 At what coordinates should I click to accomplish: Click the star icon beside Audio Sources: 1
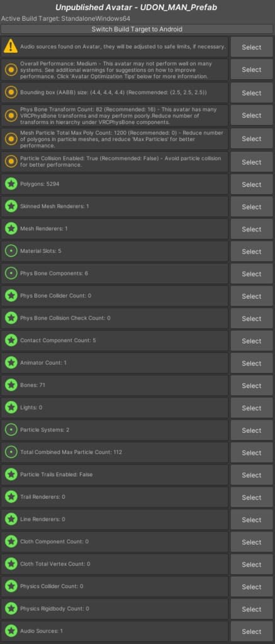(x=11, y=630)
